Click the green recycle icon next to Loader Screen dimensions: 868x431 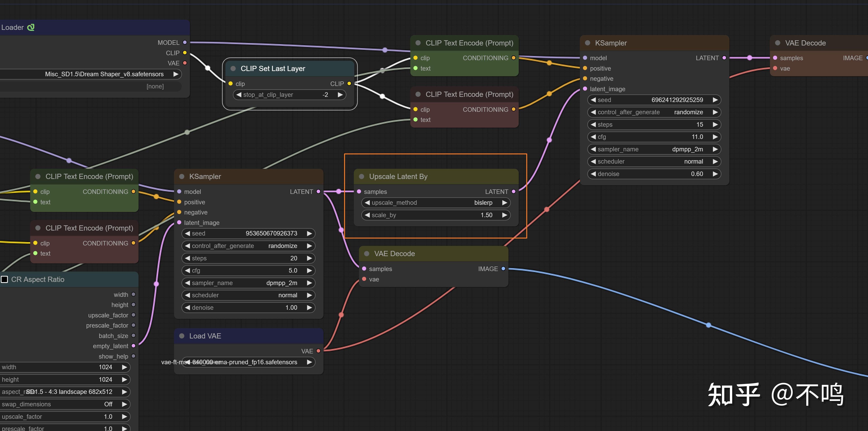pos(31,27)
